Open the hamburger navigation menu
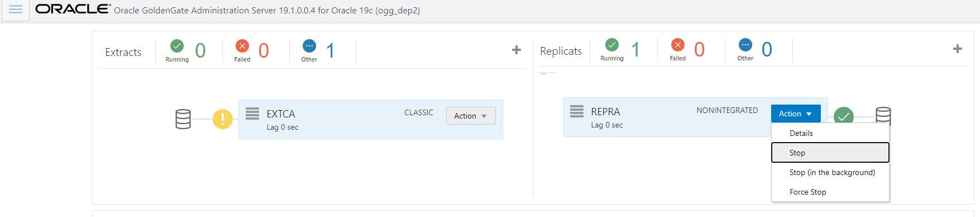This screenshot has height=217, width=980. pyautogui.click(x=16, y=10)
